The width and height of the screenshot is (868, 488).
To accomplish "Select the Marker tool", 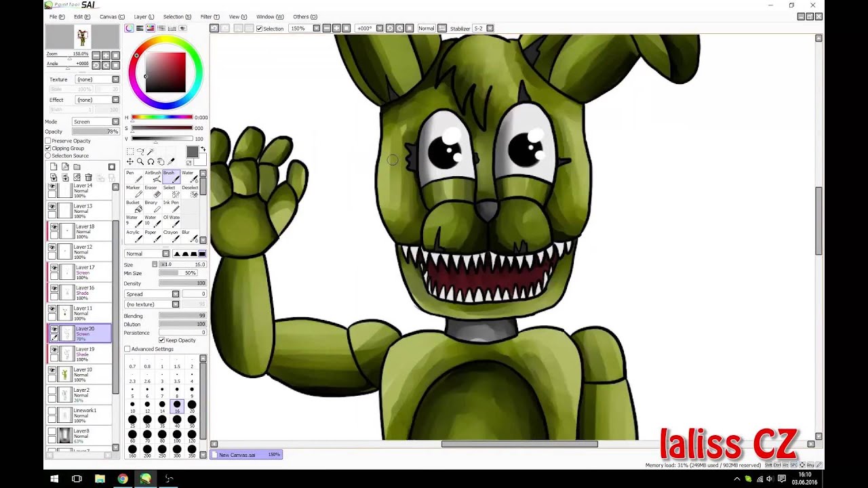I will (132, 191).
